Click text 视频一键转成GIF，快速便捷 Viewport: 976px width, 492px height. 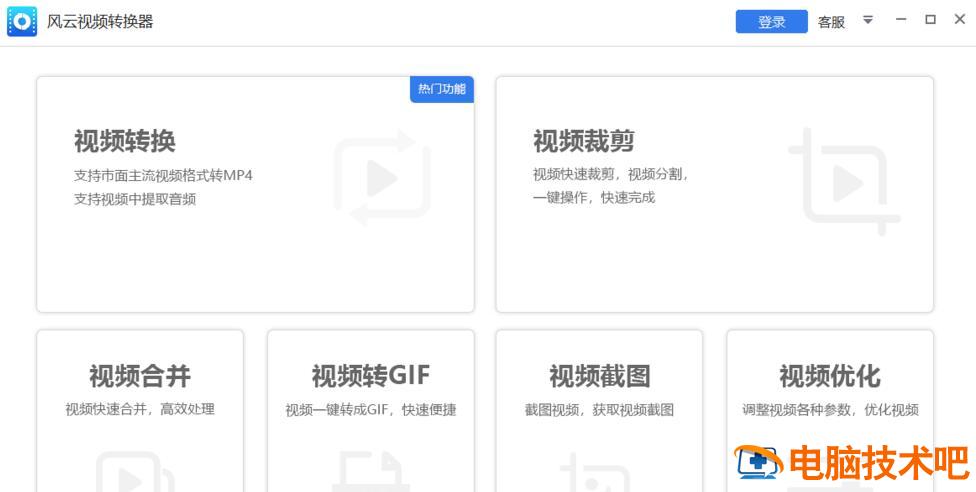(371, 410)
